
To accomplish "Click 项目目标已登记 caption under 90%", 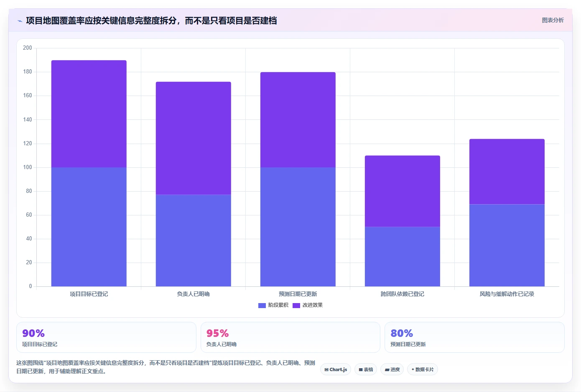I will [x=40, y=344].
